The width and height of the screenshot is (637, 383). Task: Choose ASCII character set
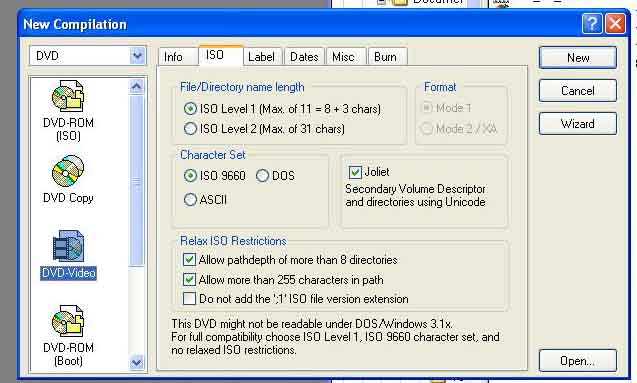(190, 199)
